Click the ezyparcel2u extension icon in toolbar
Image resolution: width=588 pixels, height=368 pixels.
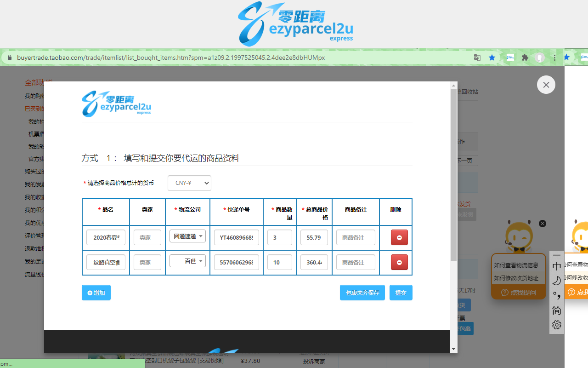[x=510, y=57]
